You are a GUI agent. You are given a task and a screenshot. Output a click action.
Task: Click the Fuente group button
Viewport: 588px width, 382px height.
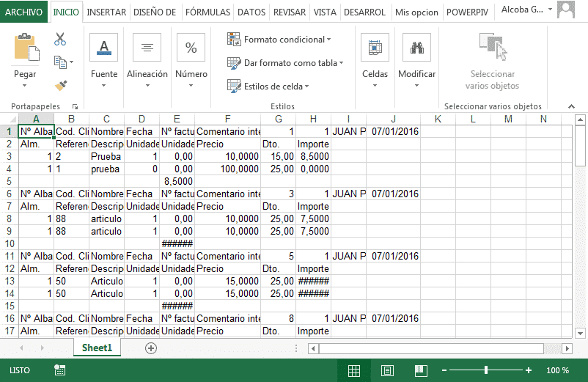coord(104,61)
